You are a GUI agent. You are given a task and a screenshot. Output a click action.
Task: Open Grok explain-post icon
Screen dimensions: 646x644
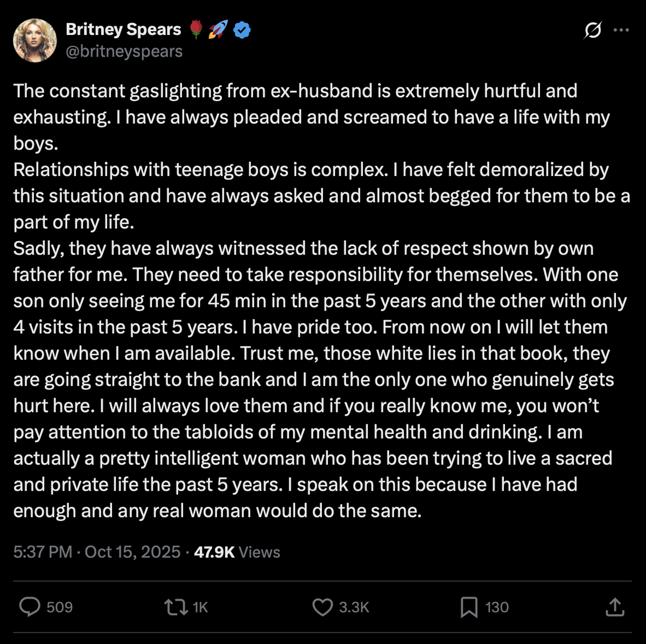pyautogui.click(x=593, y=31)
